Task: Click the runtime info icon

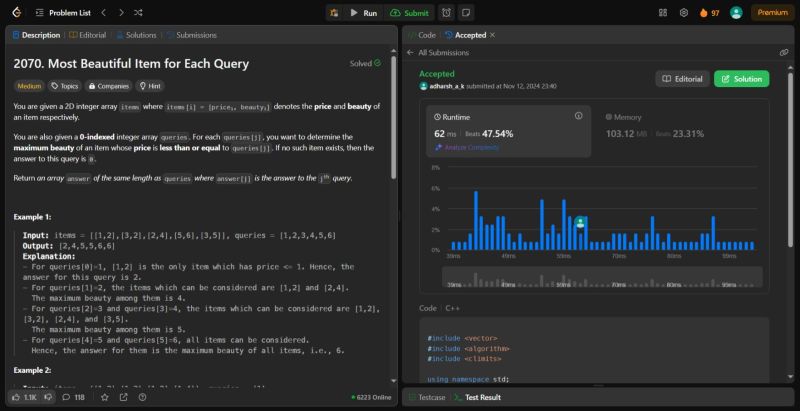Action: (579, 116)
